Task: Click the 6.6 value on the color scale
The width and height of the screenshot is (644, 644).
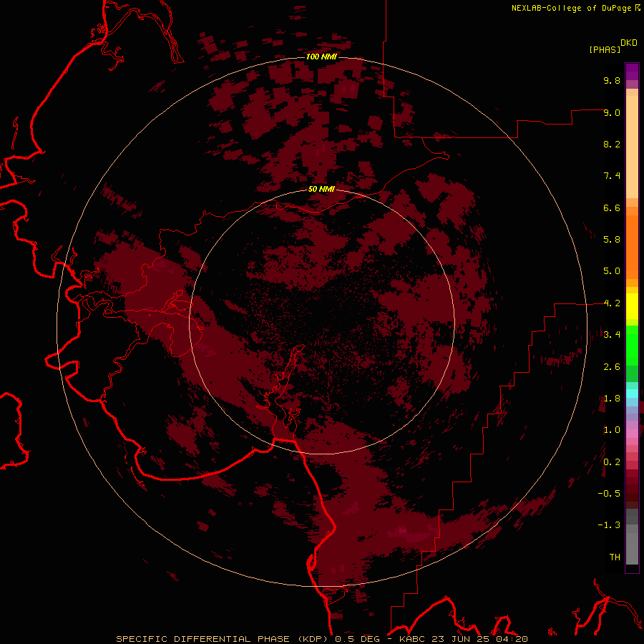Action: click(612, 208)
